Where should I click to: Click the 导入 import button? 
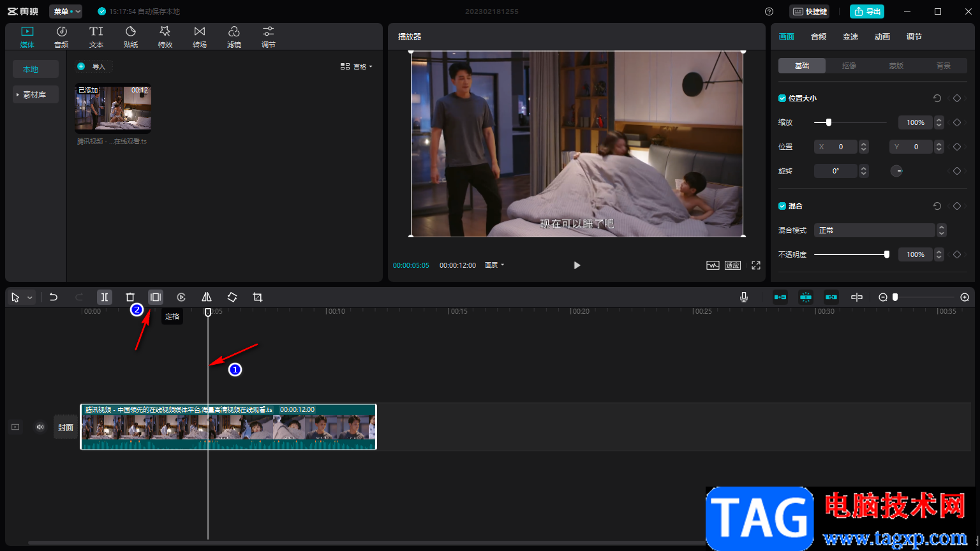click(92, 66)
